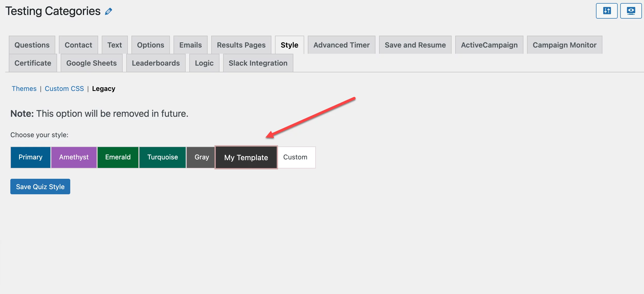Switch to Results Pages tab
This screenshot has width=644, height=294.
click(x=241, y=45)
